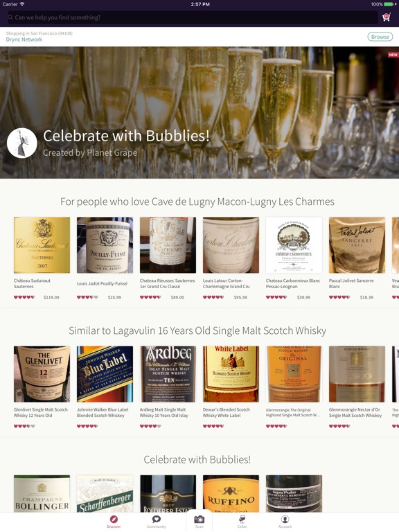This screenshot has height=532, width=399.
Task: Choose the Ardbeg Ten Years whisky
Action: pos(168,374)
